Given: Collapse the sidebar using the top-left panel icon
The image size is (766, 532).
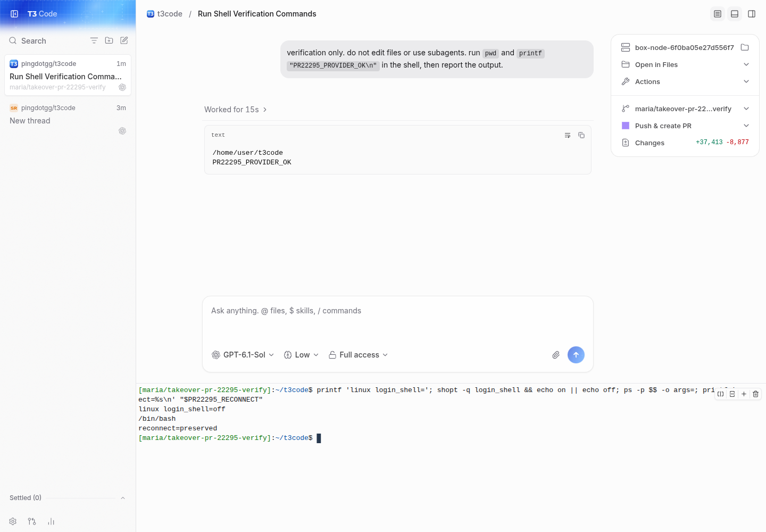Looking at the screenshot, I should click(14, 14).
